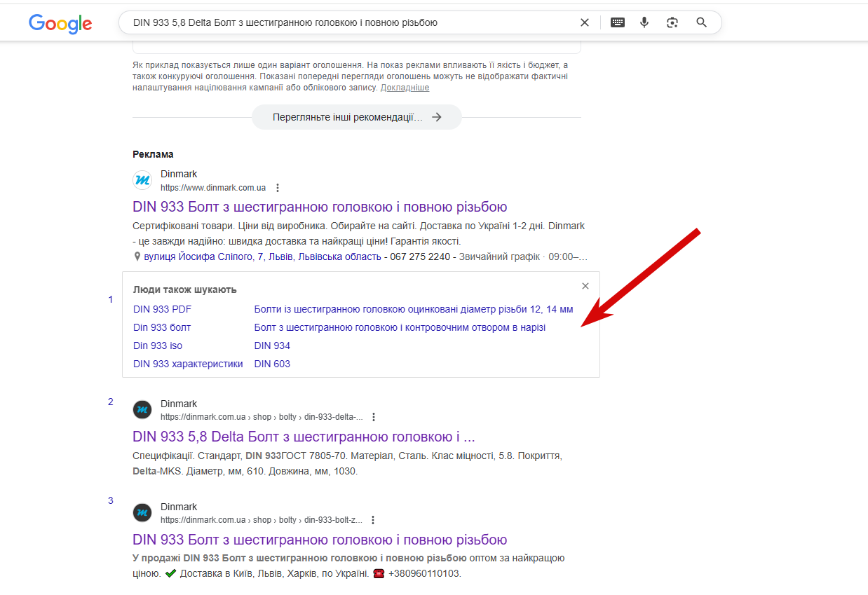The image size is (868, 595).
Task: Open "DIN 933 5,8 Delta Болт" result title
Action: pos(304,437)
